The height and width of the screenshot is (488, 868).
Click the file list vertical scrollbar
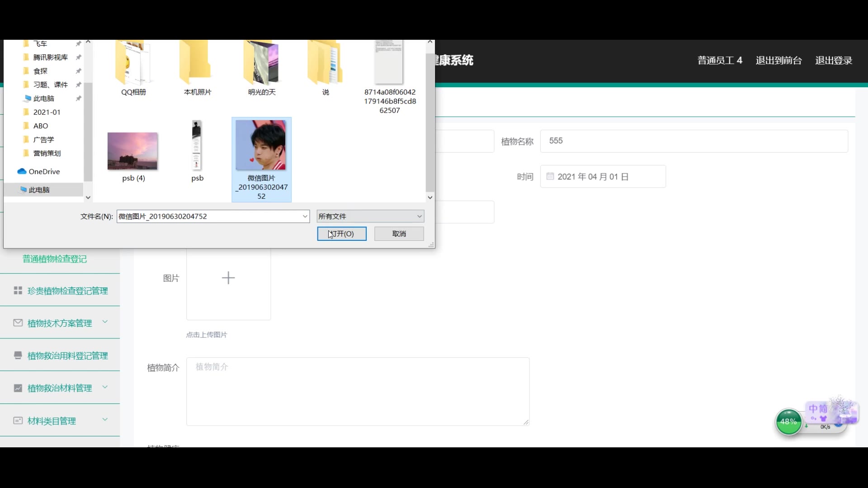pyautogui.click(x=429, y=122)
